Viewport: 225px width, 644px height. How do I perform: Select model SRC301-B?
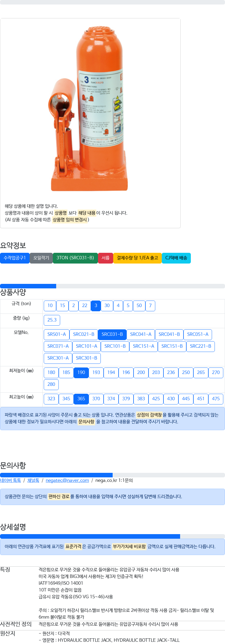coord(86,358)
